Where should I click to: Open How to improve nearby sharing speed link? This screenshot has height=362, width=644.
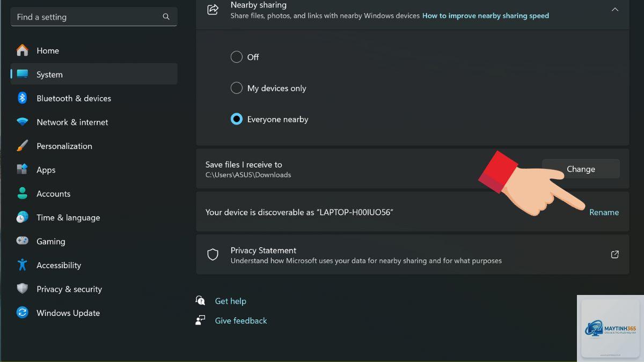click(x=486, y=16)
